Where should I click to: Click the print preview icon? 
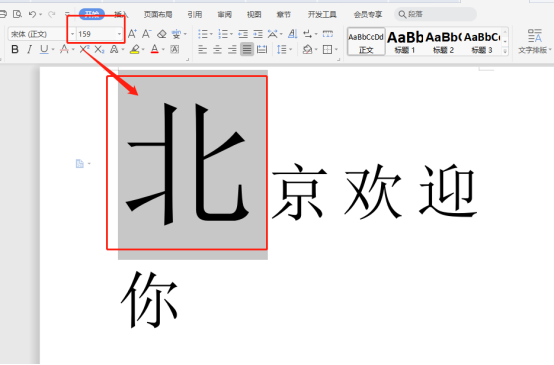pos(17,14)
